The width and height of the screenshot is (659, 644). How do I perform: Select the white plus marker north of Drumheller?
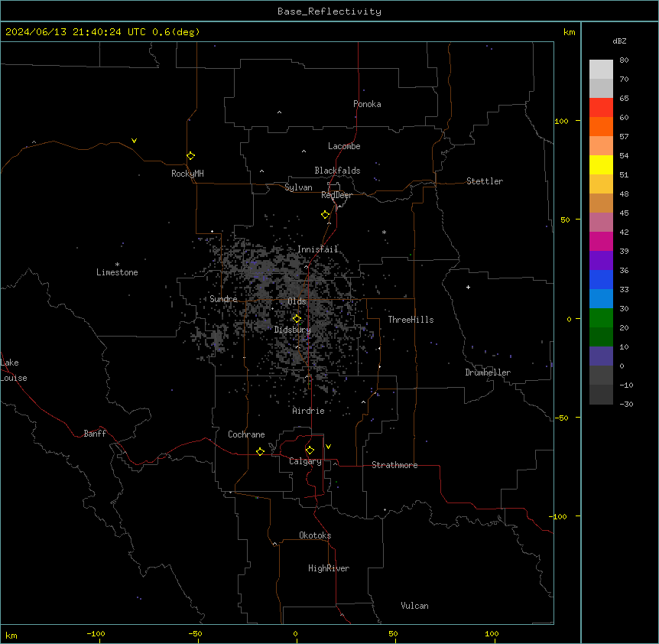[x=468, y=287]
